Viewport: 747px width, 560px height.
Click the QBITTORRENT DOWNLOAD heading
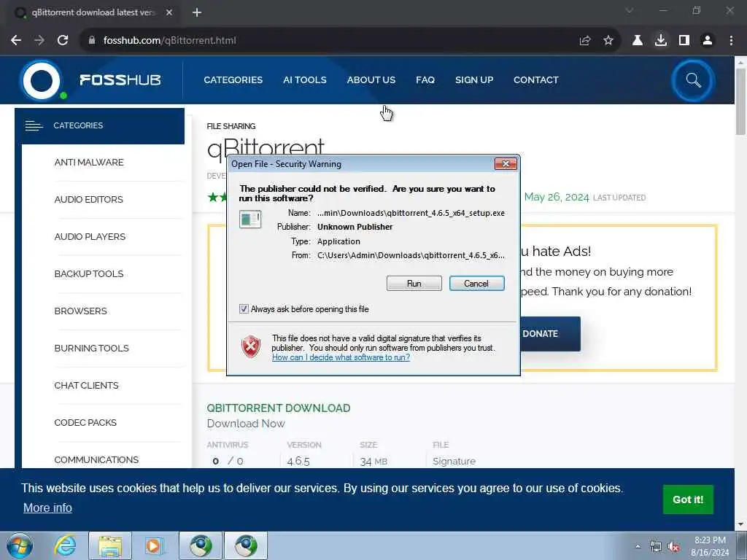tap(279, 408)
